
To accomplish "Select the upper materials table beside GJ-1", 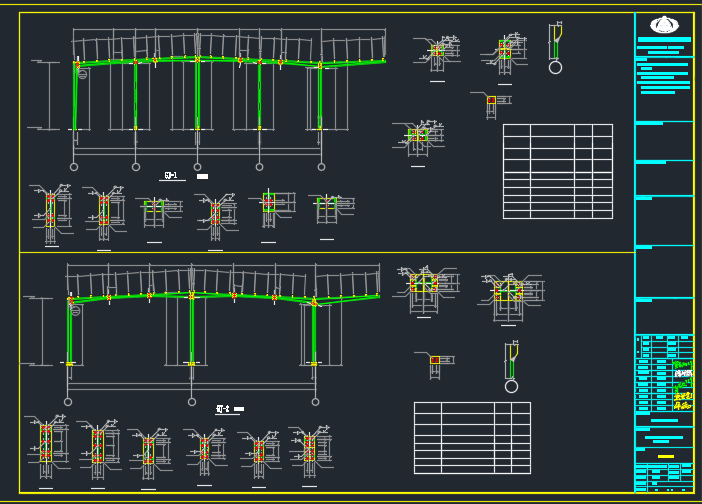I will tap(558, 171).
